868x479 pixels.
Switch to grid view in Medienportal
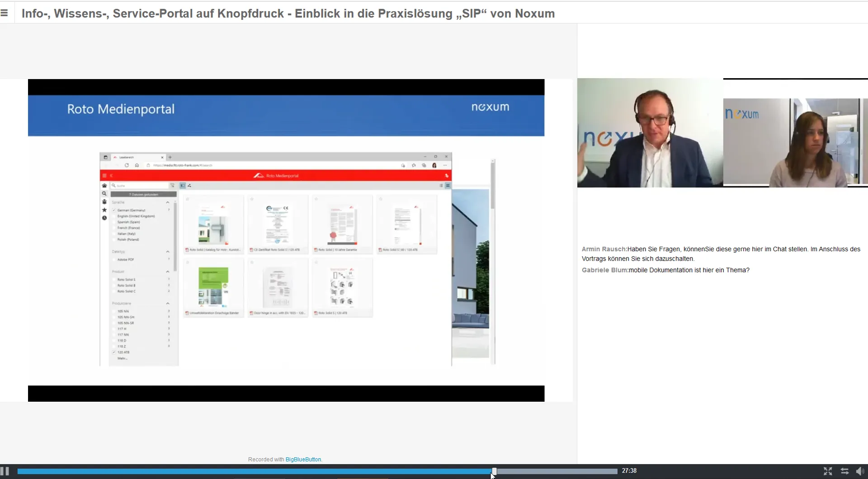tap(448, 186)
